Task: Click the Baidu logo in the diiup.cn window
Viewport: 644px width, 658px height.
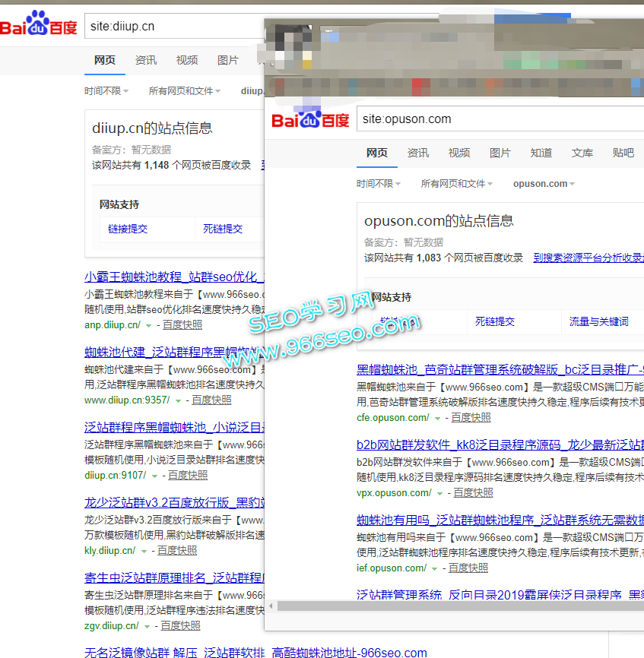Action: tap(38, 24)
